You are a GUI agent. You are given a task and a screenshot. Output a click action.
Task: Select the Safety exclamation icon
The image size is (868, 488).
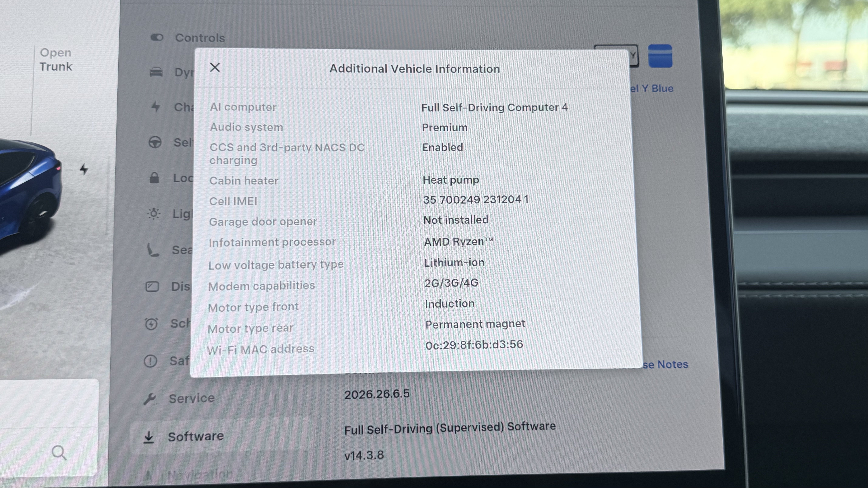point(150,361)
